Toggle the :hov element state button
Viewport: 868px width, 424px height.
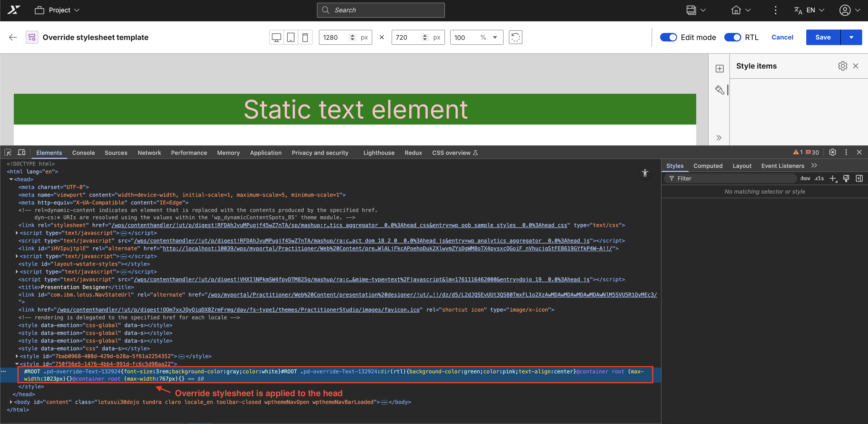tap(805, 179)
